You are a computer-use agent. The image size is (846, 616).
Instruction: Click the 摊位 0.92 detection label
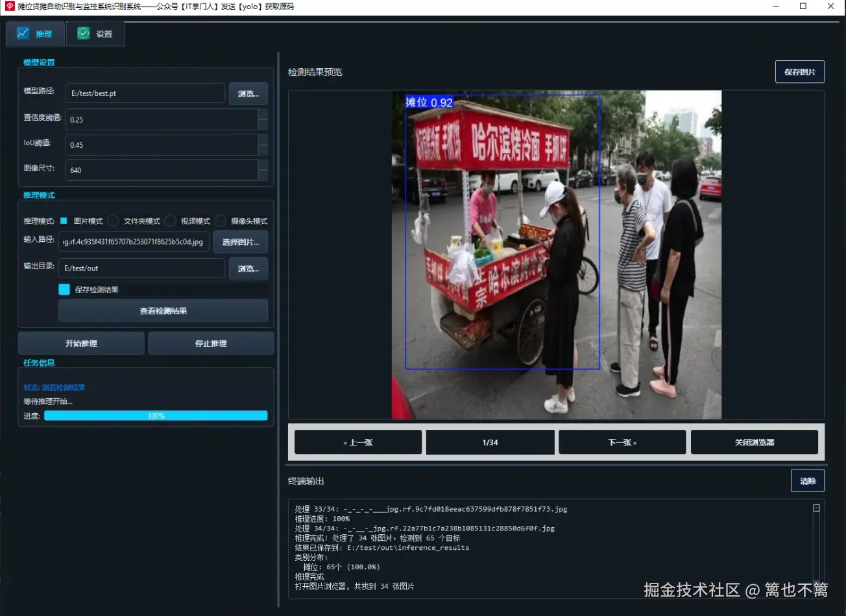tap(429, 102)
